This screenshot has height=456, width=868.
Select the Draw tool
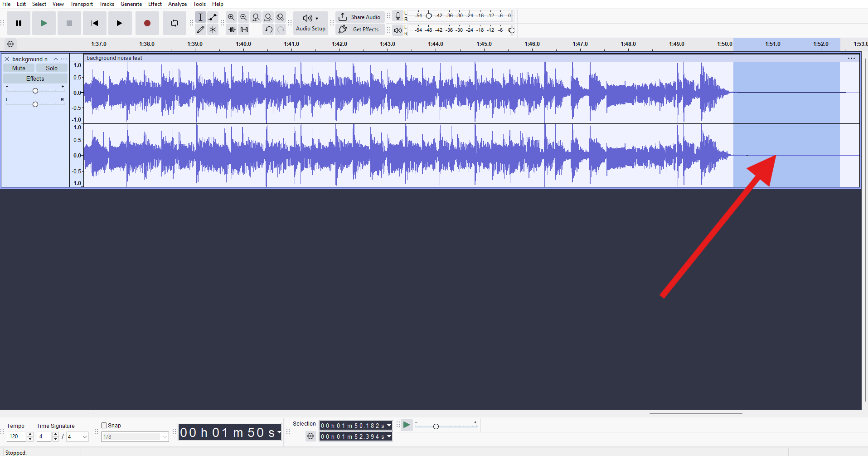(201, 29)
